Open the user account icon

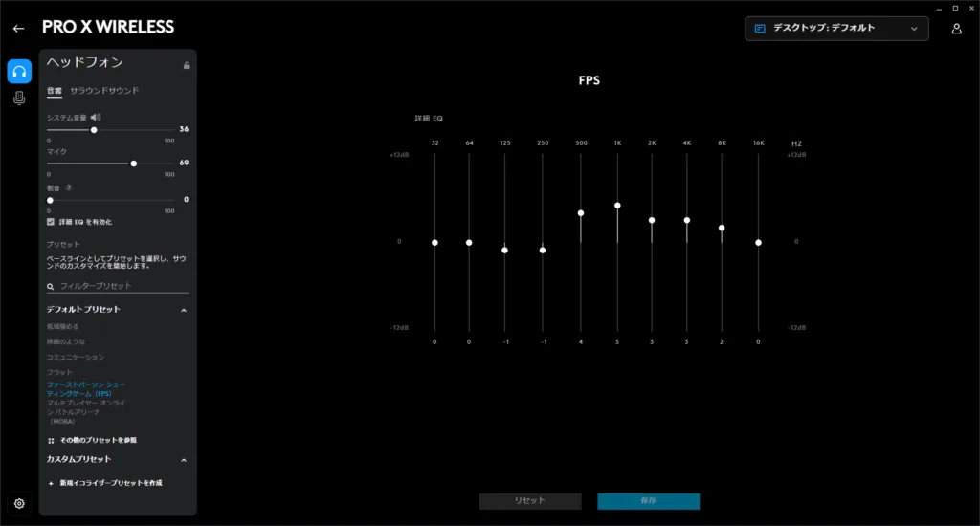[956, 29]
